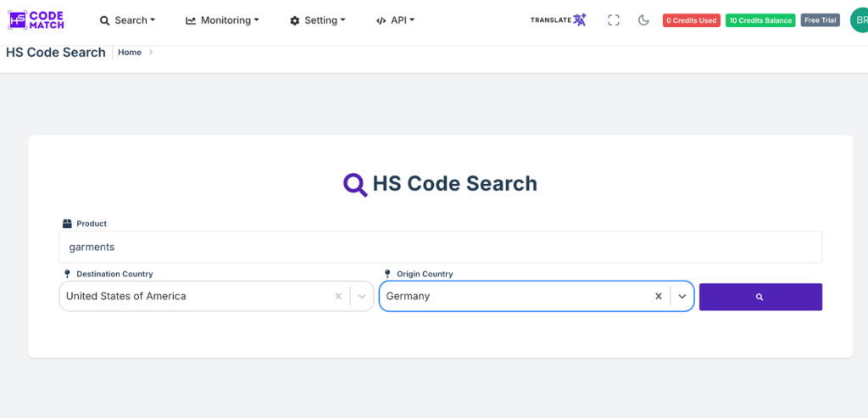This screenshot has width=868, height=418.
Task: Open the API dropdown menu
Action: click(x=395, y=20)
